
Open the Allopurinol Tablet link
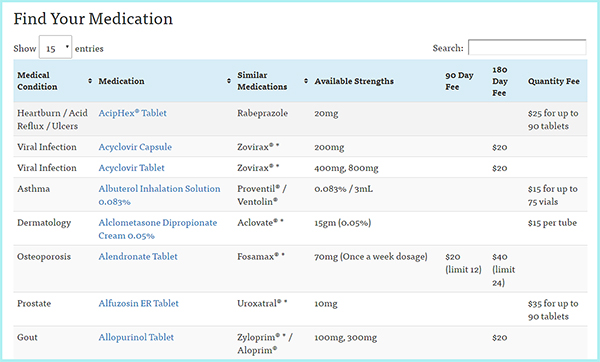pos(136,337)
